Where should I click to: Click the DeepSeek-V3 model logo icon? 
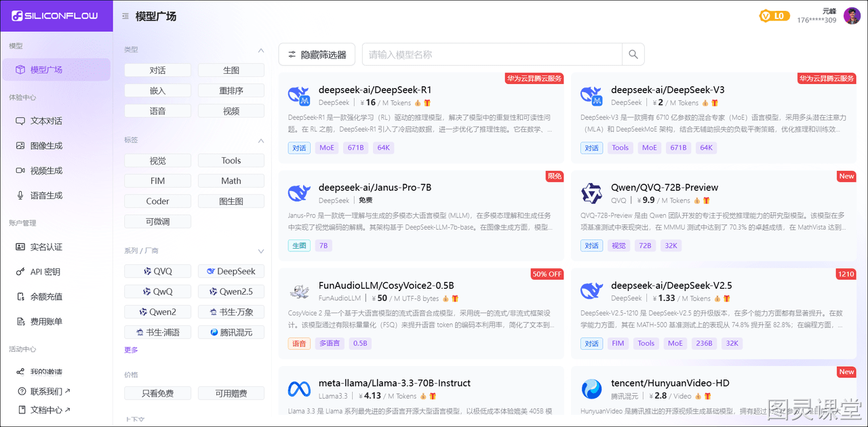click(592, 96)
